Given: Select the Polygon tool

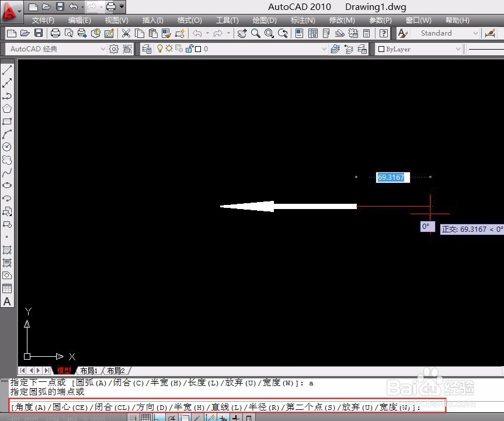Looking at the screenshot, I should click(7, 109).
